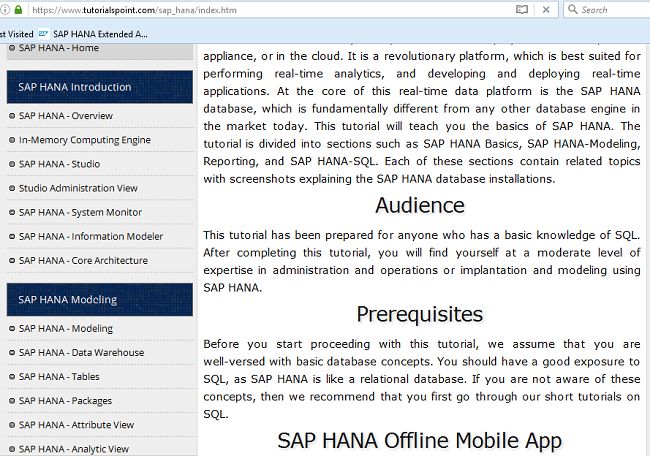Click the search magnifier icon
This screenshot has height=456, width=650.
[572, 10]
